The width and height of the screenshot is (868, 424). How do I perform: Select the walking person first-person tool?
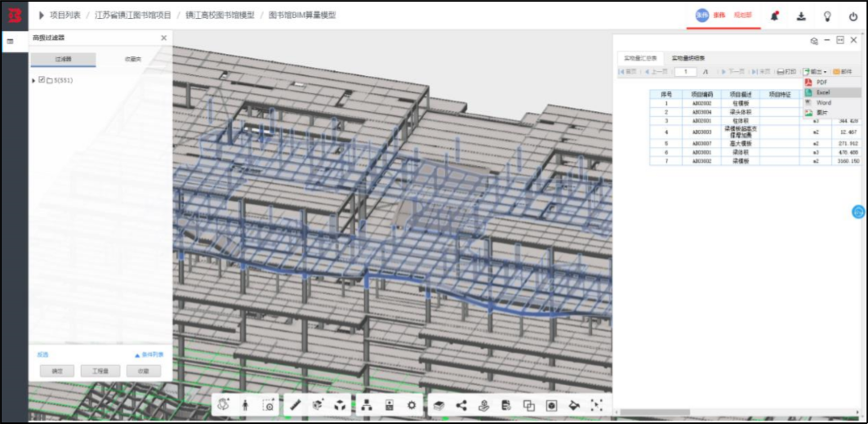click(x=245, y=405)
